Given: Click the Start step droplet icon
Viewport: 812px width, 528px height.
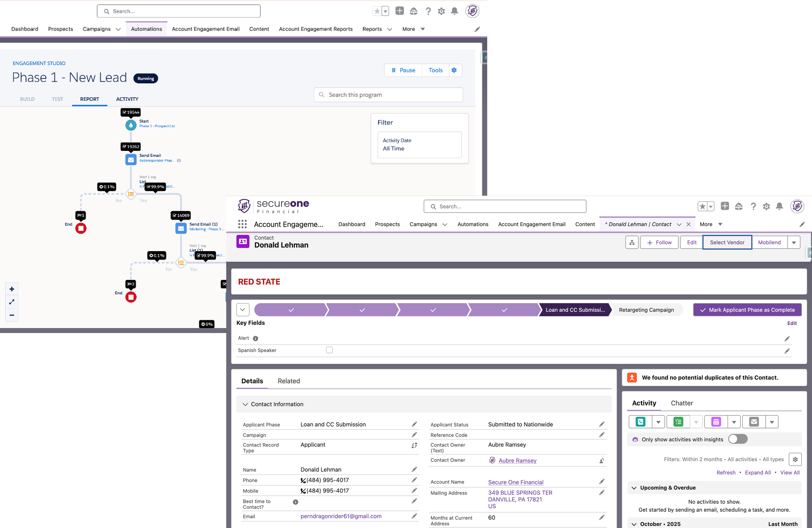Looking at the screenshot, I should pos(131,125).
